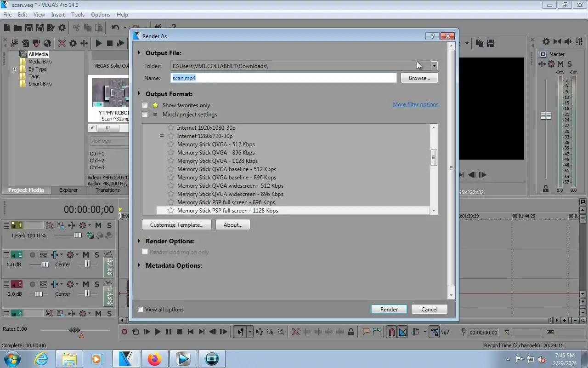This screenshot has width=588, height=368.
Task: Switch to the Transitions tab
Action: click(107, 190)
